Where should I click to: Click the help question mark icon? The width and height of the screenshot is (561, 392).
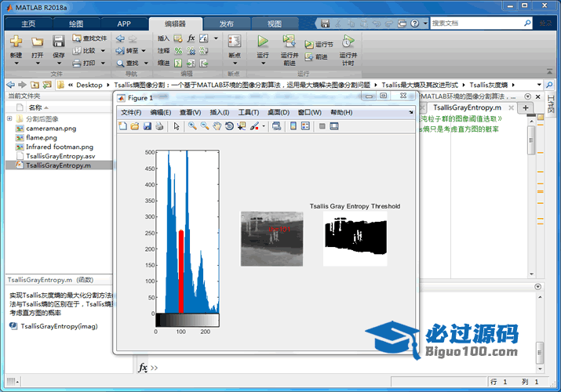(414, 24)
